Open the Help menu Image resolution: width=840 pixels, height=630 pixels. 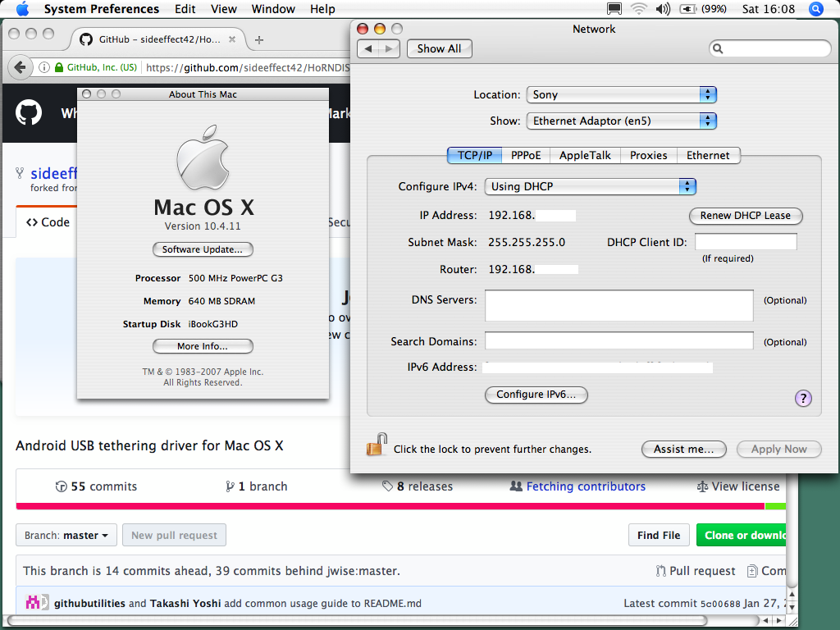click(322, 9)
